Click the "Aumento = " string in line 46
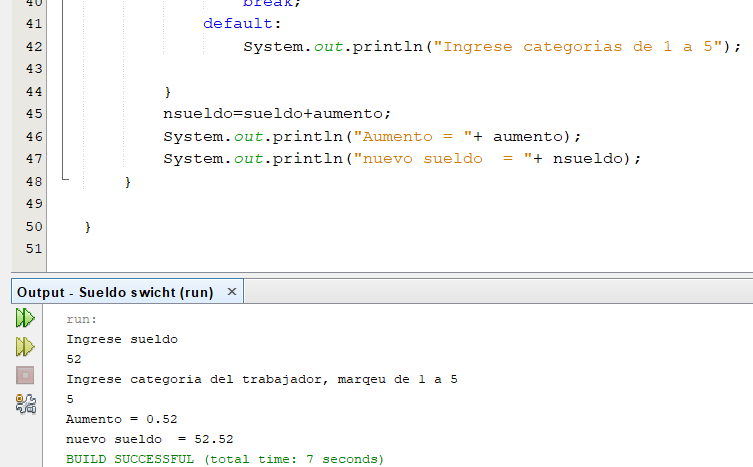 [413, 136]
